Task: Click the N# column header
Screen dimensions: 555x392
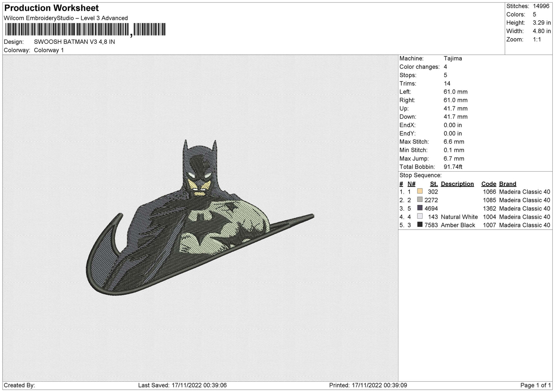Action: (411, 184)
